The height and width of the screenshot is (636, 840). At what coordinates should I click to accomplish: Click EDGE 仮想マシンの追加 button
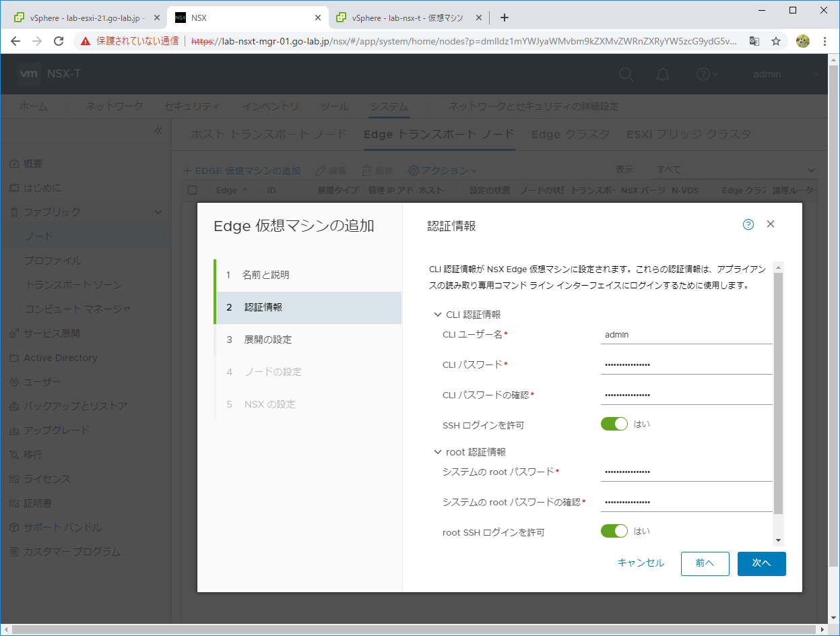click(243, 171)
